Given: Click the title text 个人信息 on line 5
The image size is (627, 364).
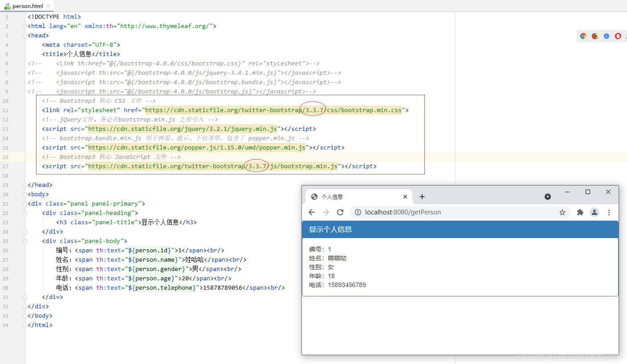Looking at the screenshot, I should pos(79,54).
